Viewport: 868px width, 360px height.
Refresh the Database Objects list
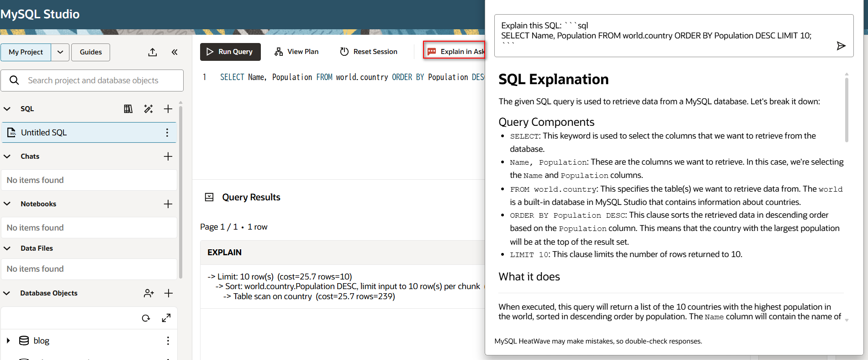(146, 318)
